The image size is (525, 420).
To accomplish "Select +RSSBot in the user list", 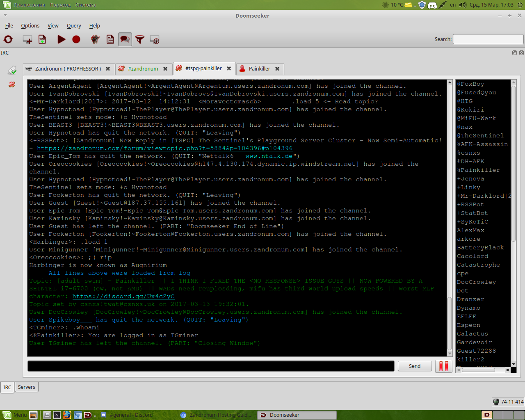I will [x=470, y=204].
